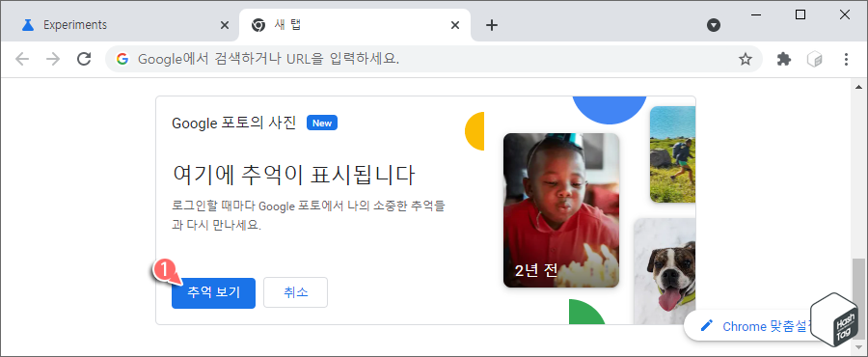Click the bulldog photo thumbnail
This screenshot has height=357, width=868.
[x=665, y=271]
